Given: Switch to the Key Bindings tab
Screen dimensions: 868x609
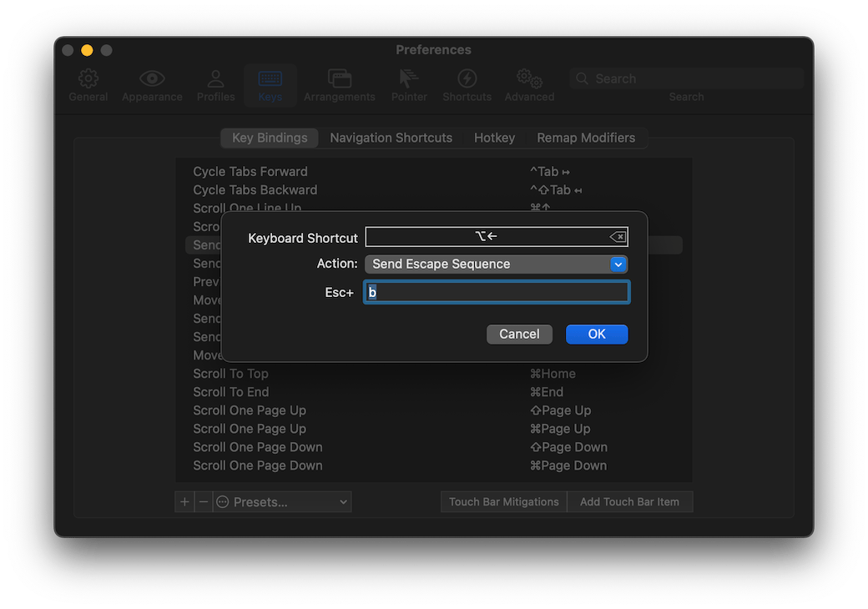Looking at the screenshot, I should [270, 138].
